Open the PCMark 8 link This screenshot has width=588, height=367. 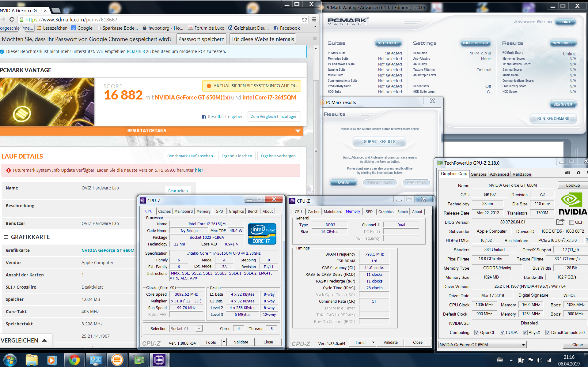[x=136, y=51]
